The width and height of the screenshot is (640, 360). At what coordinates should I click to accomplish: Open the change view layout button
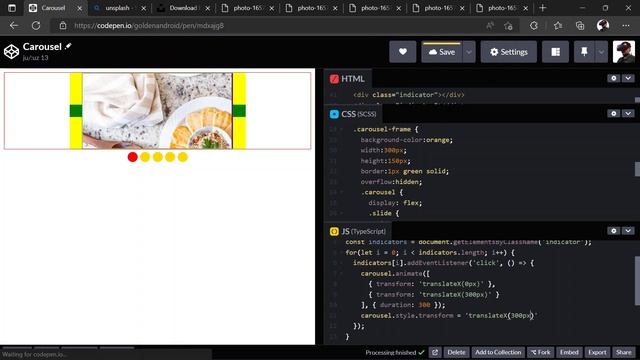(x=555, y=52)
